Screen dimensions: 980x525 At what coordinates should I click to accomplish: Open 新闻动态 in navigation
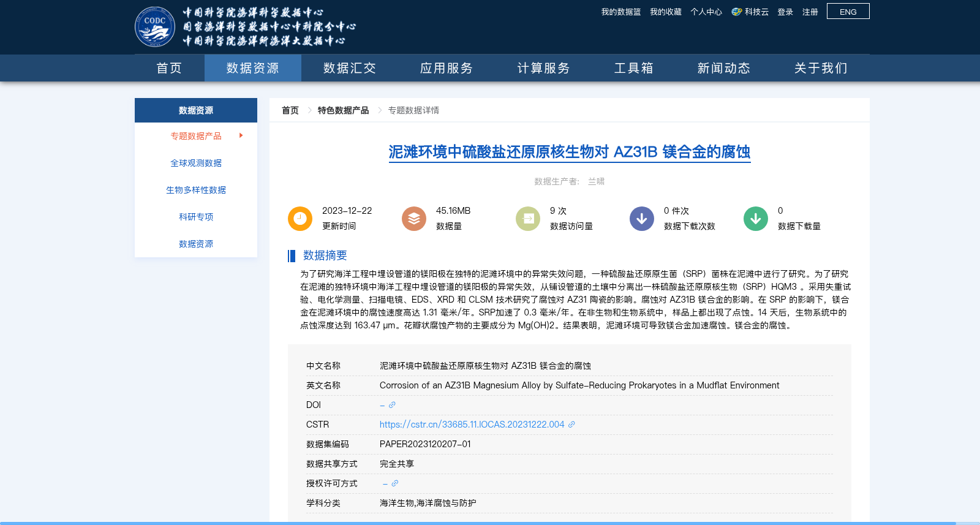pyautogui.click(x=724, y=68)
